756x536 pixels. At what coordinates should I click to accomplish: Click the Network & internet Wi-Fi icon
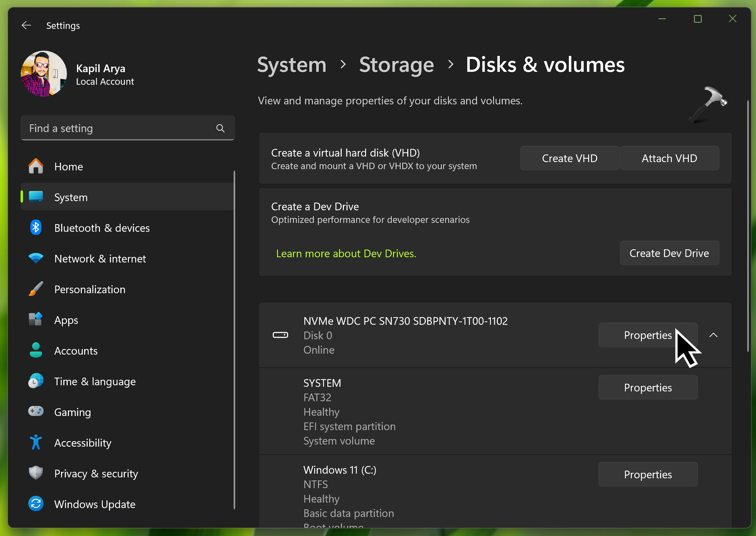36,258
